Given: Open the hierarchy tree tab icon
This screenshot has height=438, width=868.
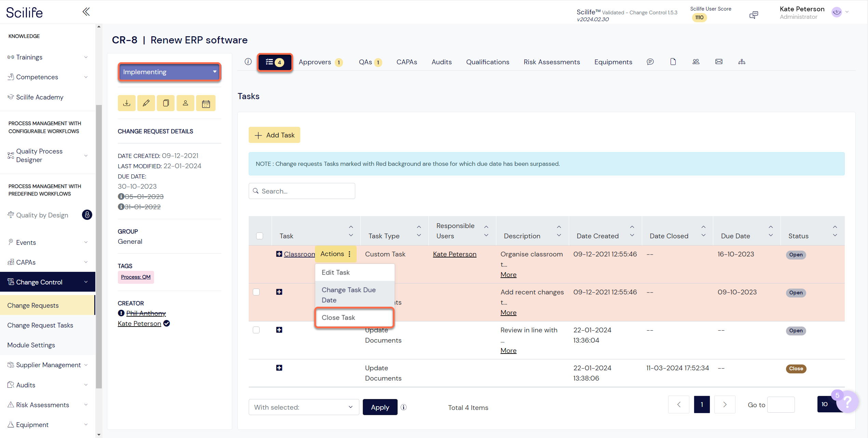Looking at the screenshot, I should click(x=742, y=62).
